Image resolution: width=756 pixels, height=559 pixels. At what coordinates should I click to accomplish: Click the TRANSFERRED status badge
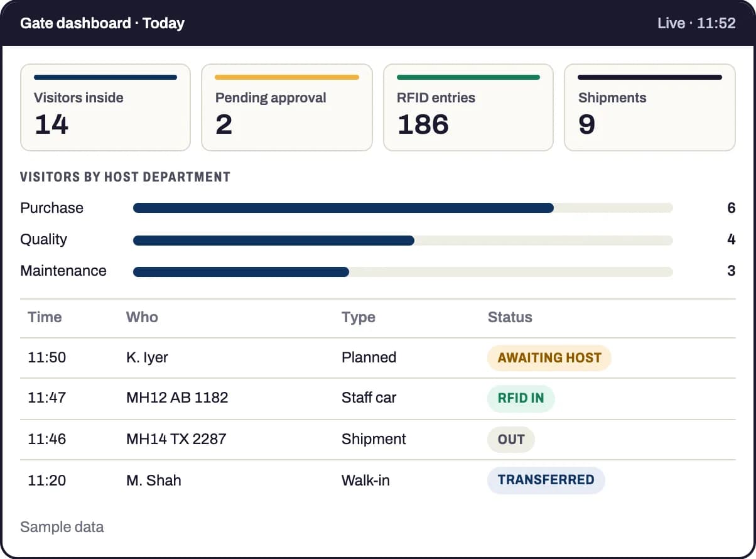click(x=546, y=480)
